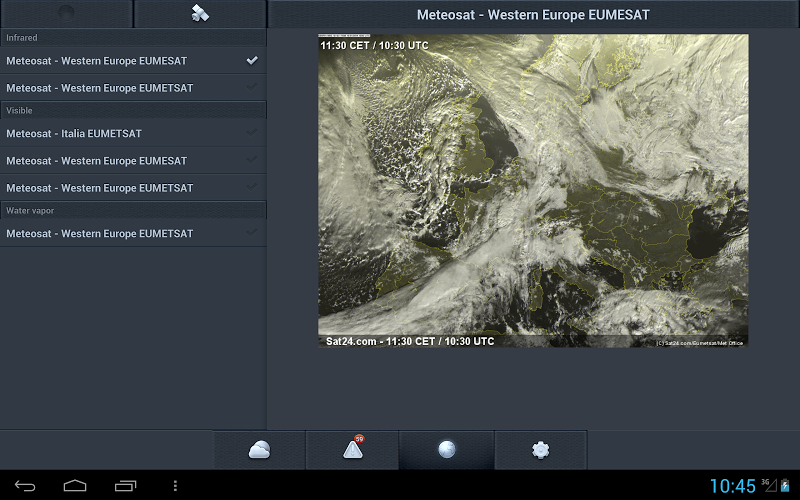Screen dimensions: 800x500
Task: Collapse the Visible section header
Action: 133,110
